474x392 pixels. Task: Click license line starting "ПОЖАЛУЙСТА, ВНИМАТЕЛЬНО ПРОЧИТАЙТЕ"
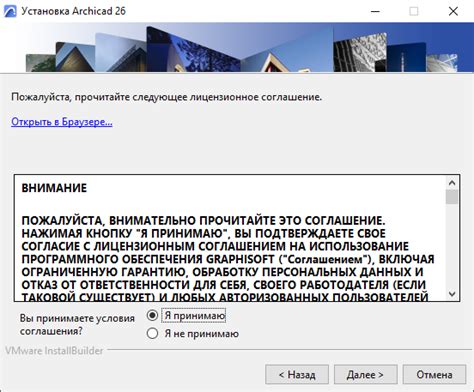(203, 221)
